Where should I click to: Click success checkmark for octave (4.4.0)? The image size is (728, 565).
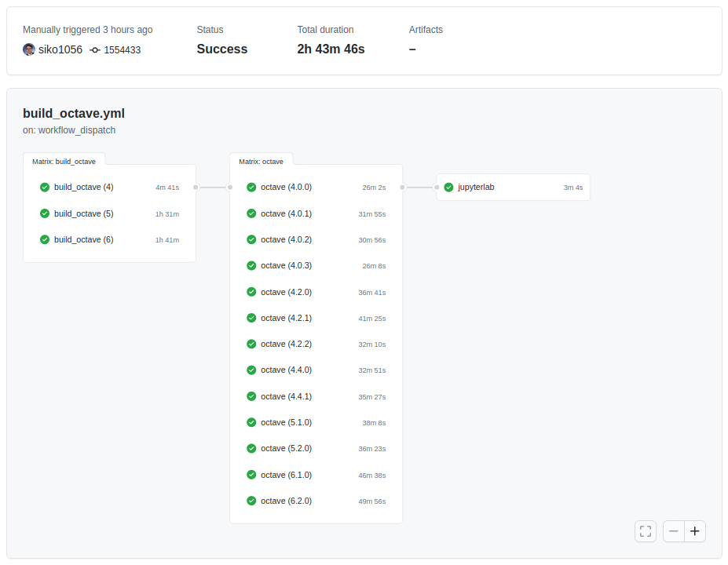point(251,370)
